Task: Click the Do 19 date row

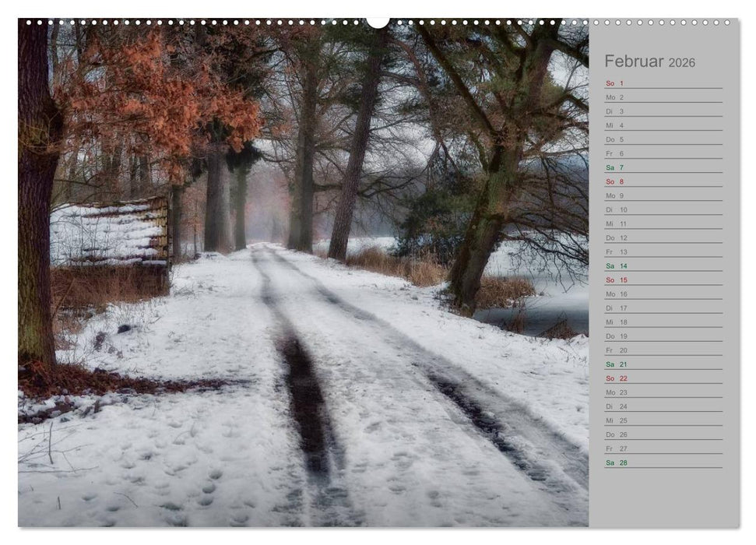Action: tap(616, 336)
